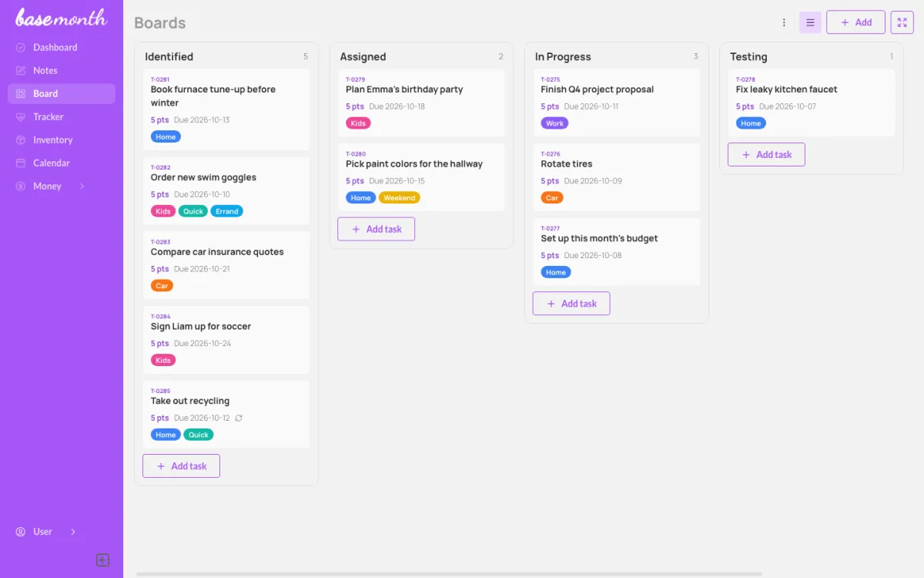
Task: Open Set up this month's budget task
Action: point(617,252)
